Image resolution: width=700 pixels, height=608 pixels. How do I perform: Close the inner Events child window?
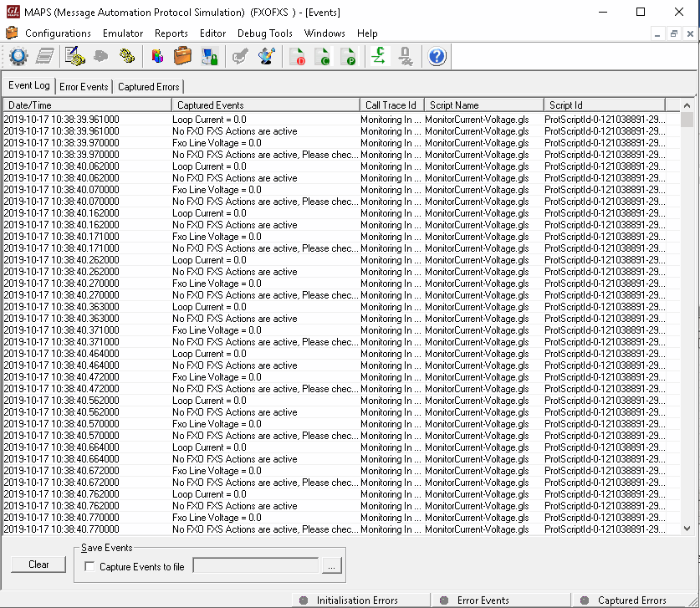(690, 33)
